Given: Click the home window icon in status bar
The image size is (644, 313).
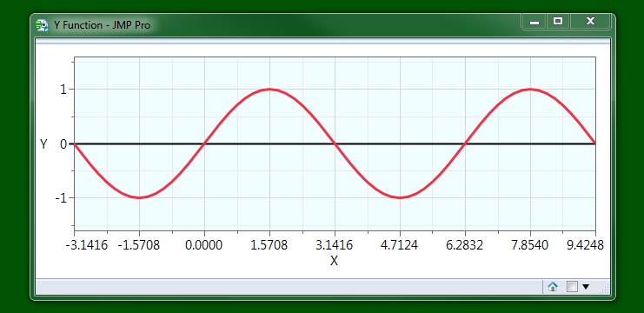Looking at the screenshot, I should 553,287.
